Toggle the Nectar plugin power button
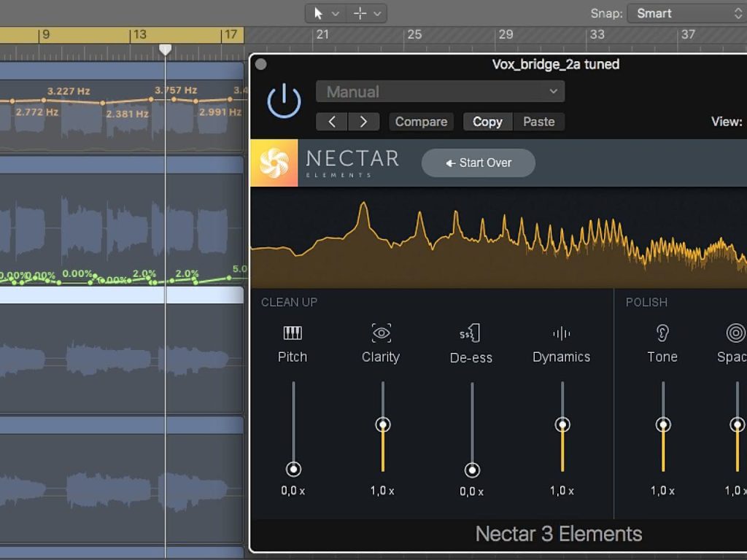This screenshot has height=560, width=747. [284, 101]
